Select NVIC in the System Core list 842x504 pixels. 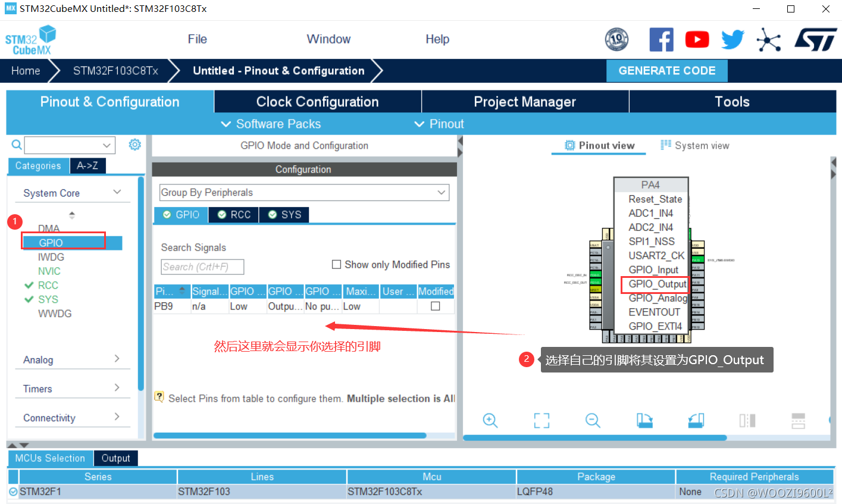click(49, 271)
